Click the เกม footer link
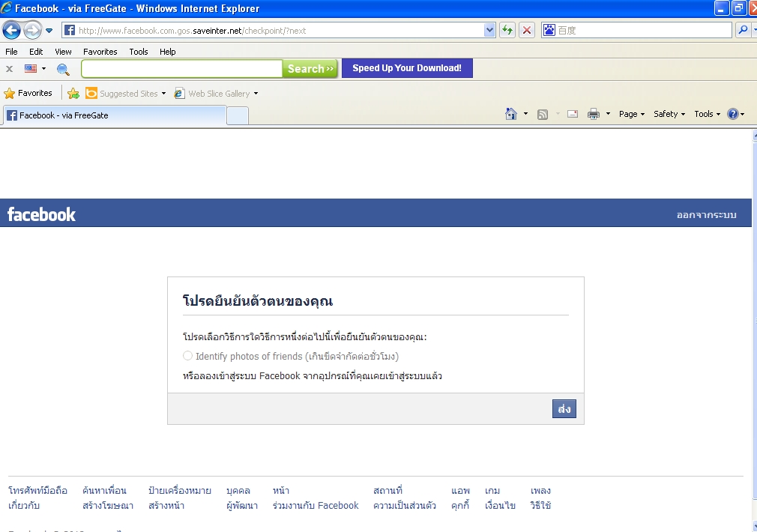 [492, 491]
